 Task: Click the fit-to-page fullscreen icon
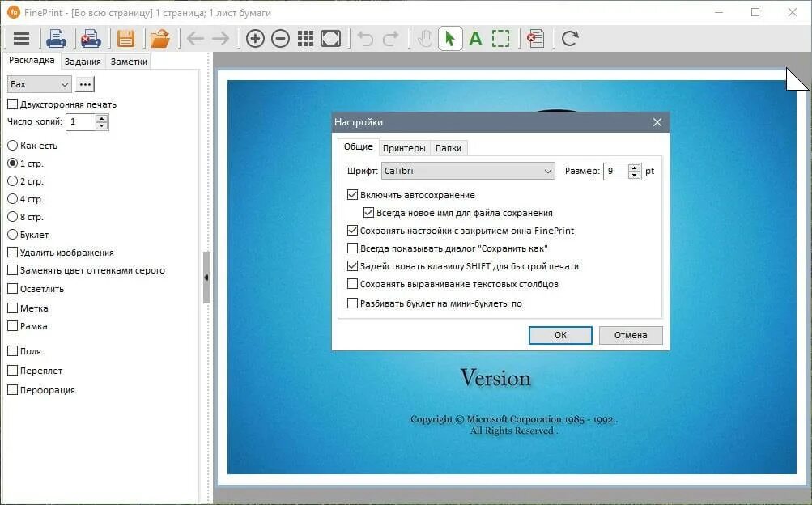330,38
